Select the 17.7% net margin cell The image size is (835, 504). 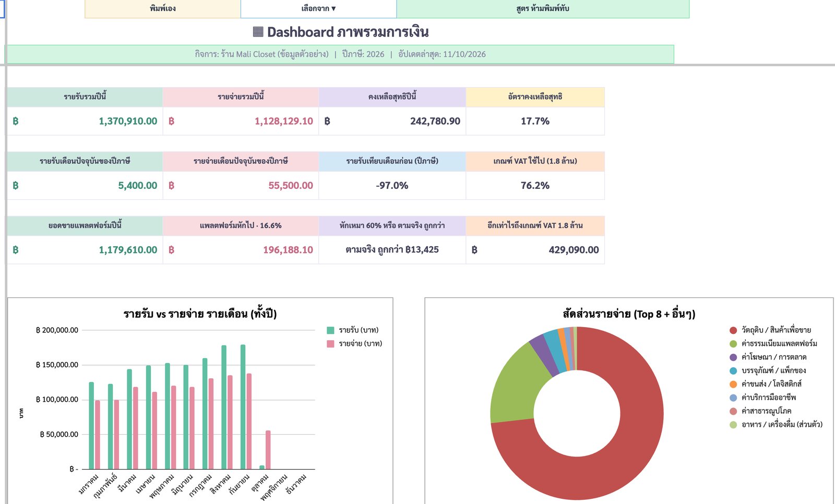535,121
